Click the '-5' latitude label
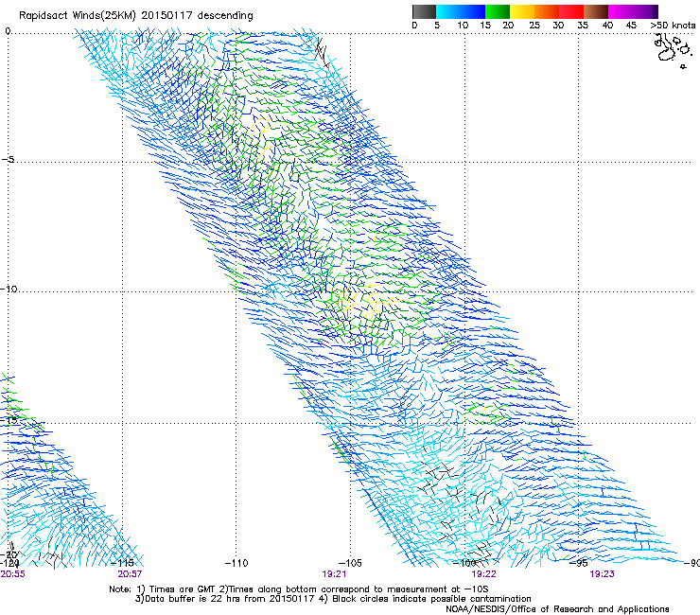The image size is (700, 615). (8, 159)
